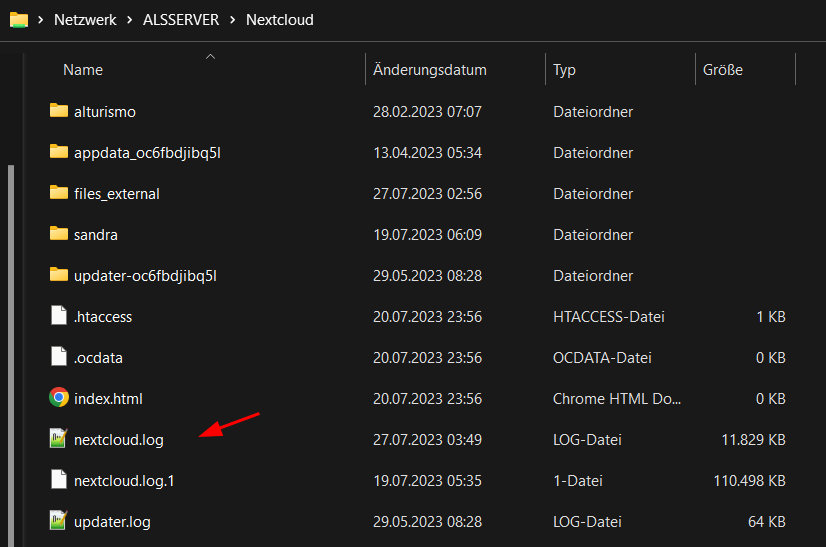Click the updater-oc6fbdjibq5l folder icon
Viewport: 826px width, 547px height.
pyautogui.click(x=59, y=275)
